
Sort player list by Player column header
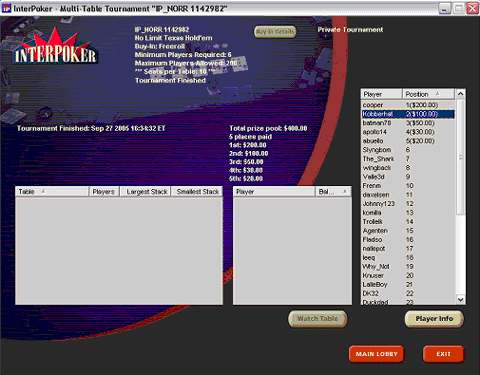point(381,94)
